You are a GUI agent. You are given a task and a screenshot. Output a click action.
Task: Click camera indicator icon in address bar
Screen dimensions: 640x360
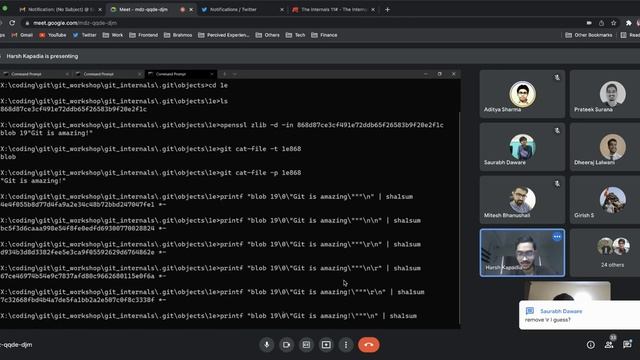589,23
